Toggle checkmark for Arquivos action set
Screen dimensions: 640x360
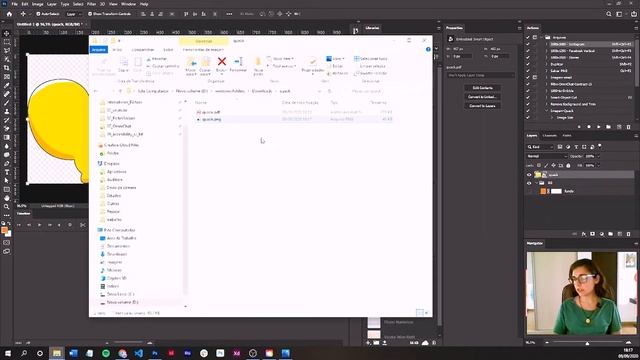point(528,37)
